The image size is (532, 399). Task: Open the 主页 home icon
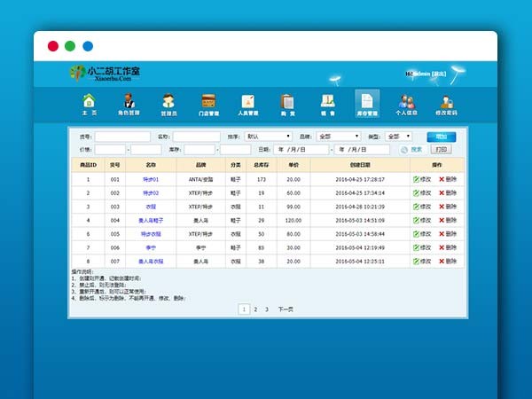pyautogui.click(x=89, y=104)
